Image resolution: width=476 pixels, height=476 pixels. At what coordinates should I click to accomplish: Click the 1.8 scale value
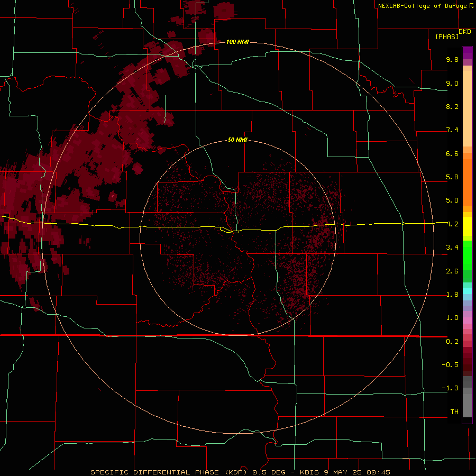click(452, 295)
